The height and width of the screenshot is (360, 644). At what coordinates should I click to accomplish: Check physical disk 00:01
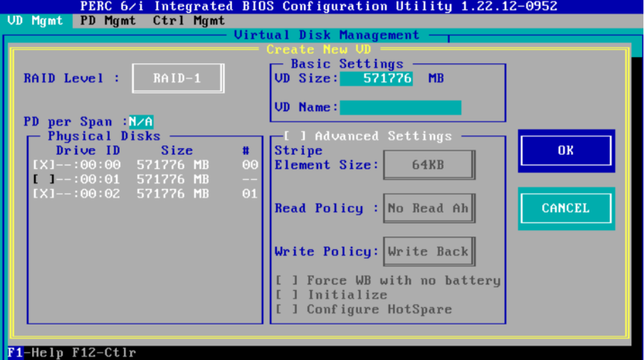coord(44,179)
